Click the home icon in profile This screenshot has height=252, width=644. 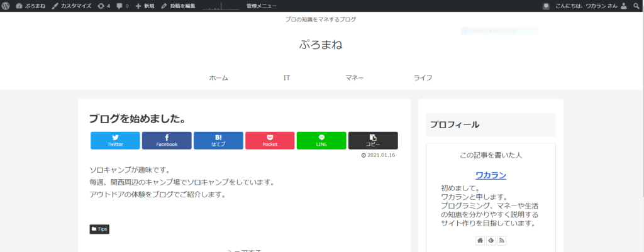480,241
